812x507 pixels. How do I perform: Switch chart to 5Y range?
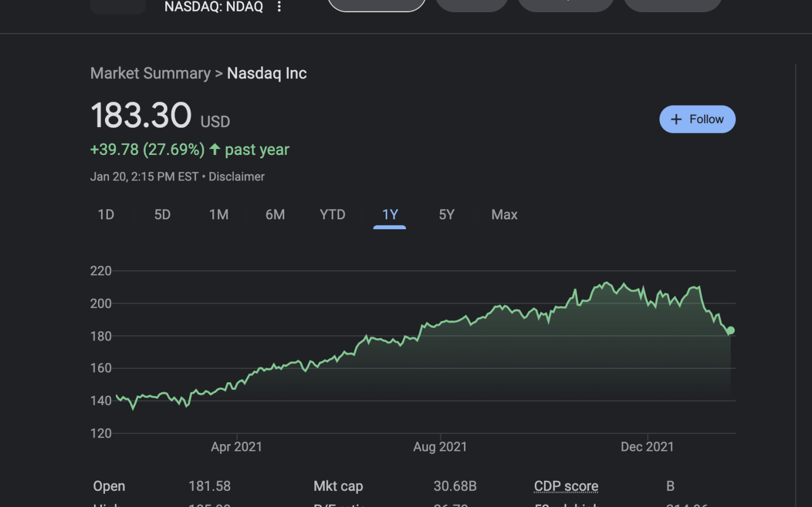click(x=447, y=215)
